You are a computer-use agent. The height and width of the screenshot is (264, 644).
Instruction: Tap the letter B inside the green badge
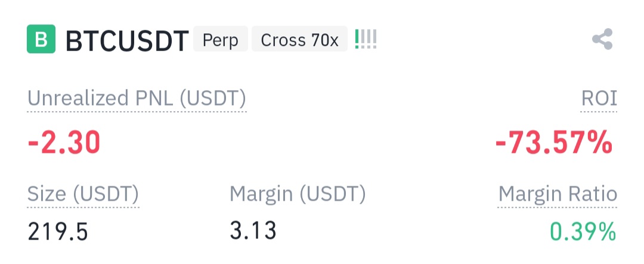click(41, 39)
